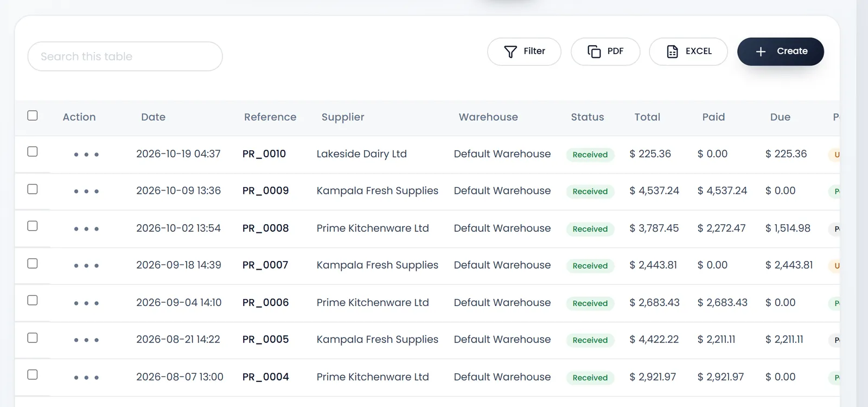The image size is (868, 407).
Task: Sort by the Supplier column header
Action: [x=343, y=117]
